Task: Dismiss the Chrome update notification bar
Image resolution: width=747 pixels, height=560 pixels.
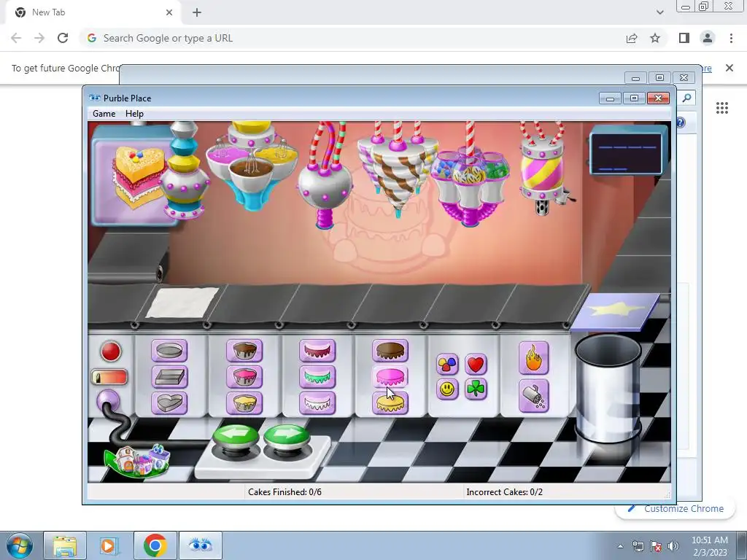Action: click(729, 68)
